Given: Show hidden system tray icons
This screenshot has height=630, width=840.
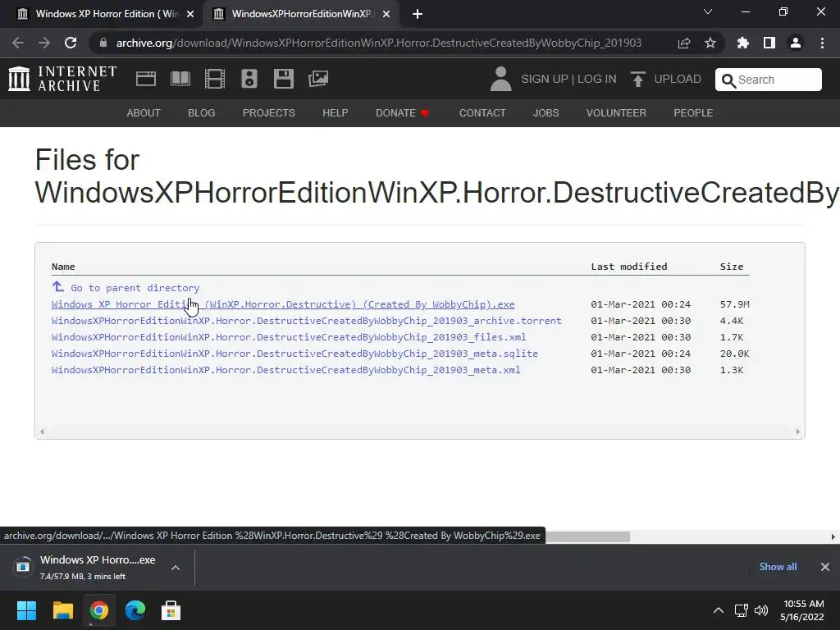Looking at the screenshot, I should [x=719, y=610].
